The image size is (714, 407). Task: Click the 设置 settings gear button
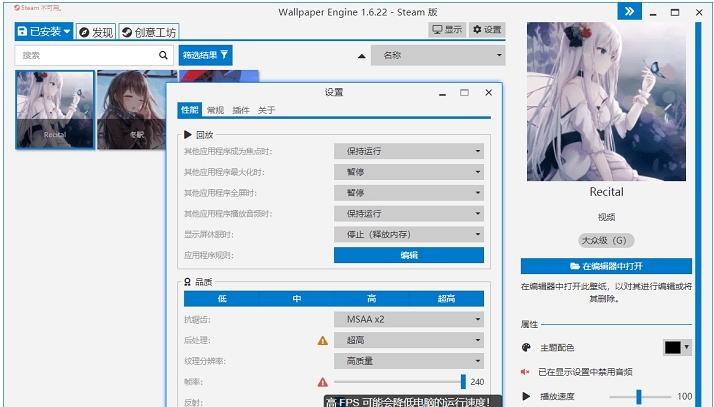coord(487,30)
